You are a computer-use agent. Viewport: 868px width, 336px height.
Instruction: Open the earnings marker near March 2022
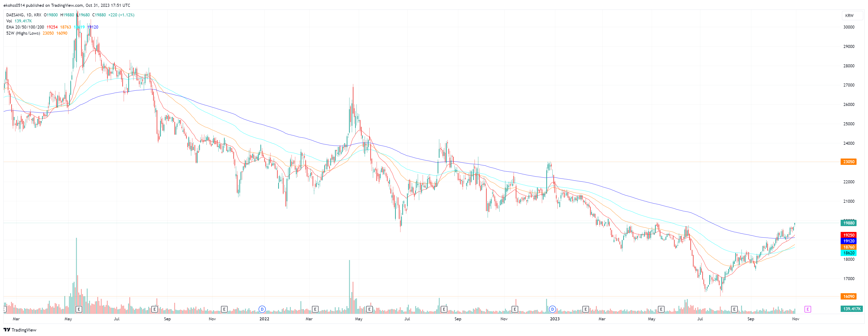(x=315, y=309)
